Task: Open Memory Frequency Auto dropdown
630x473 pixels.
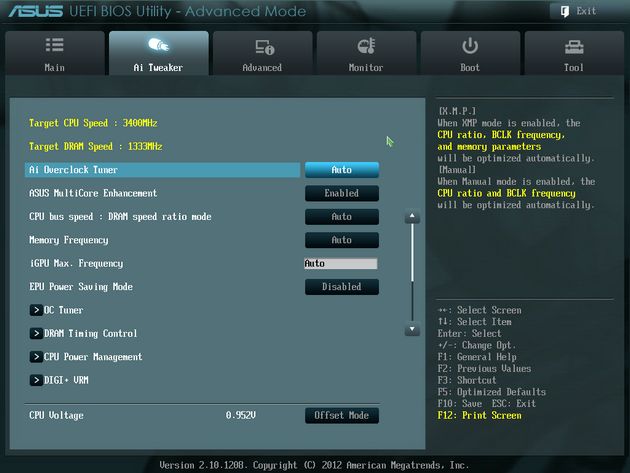Action: 342,240
